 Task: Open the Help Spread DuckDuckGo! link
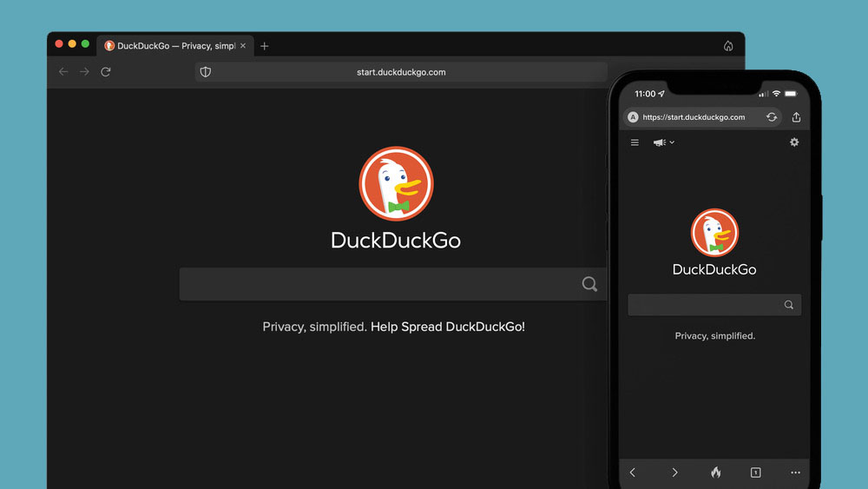pyautogui.click(x=448, y=327)
